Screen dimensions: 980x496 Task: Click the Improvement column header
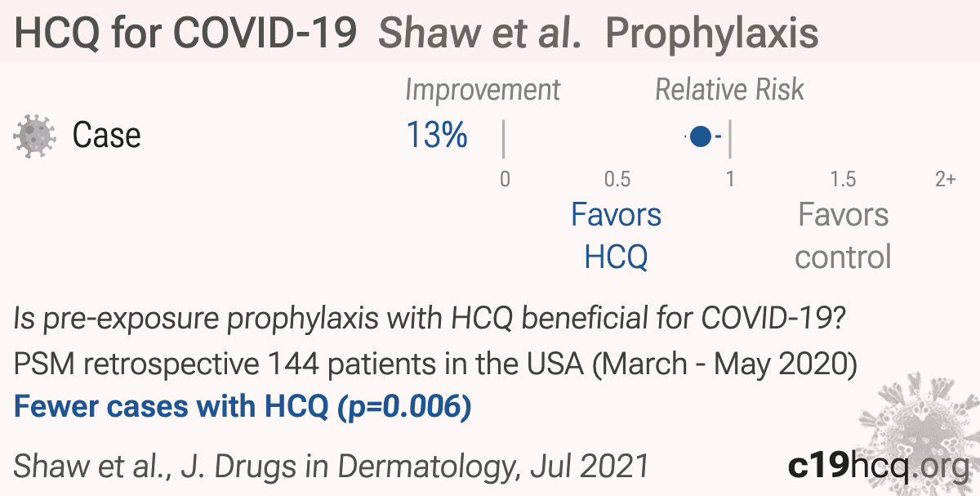(483, 90)
